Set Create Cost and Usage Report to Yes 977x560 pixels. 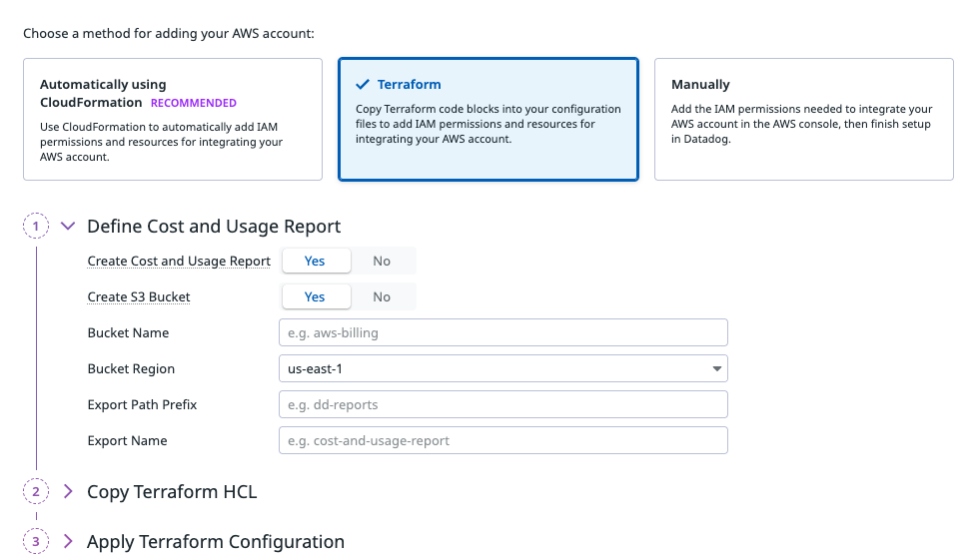[x=315, y=261]
